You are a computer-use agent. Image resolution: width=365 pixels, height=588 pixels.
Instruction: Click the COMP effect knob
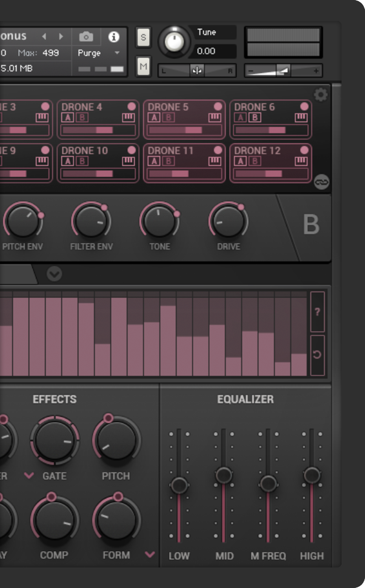55,520
